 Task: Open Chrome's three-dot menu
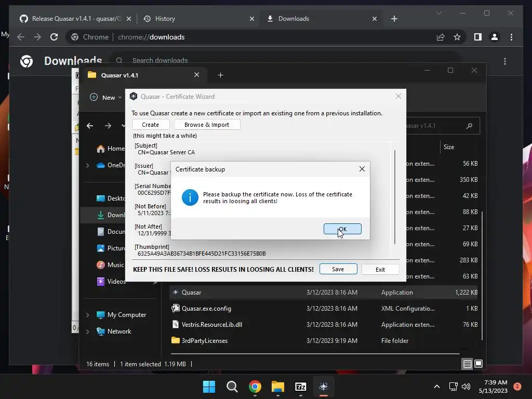point(511,37)
